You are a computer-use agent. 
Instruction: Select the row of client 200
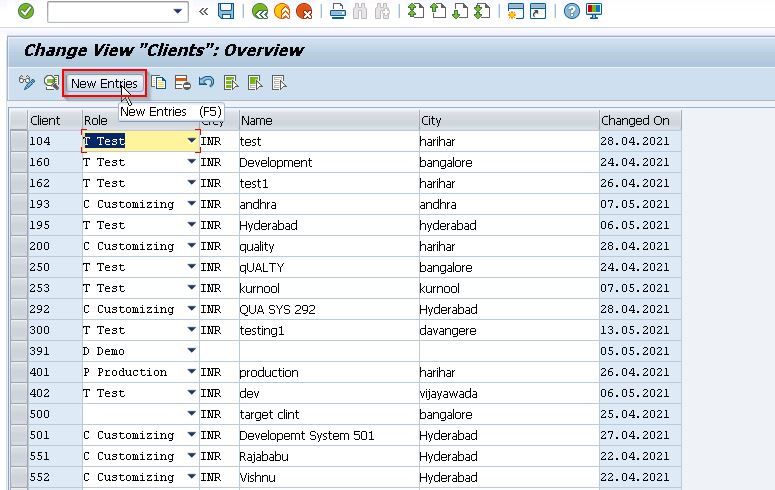[18, 246]
